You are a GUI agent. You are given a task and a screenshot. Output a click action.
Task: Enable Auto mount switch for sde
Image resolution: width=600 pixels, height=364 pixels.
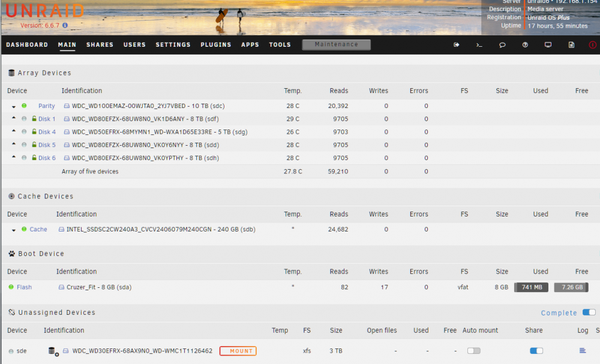coord(474,351)
